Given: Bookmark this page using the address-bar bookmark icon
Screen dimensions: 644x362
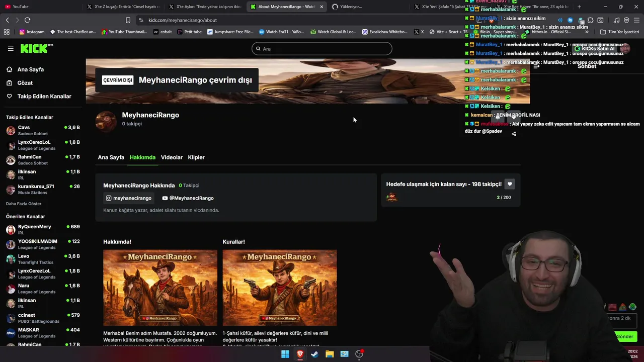Looking at the screenshot, I should pos(128,20).
